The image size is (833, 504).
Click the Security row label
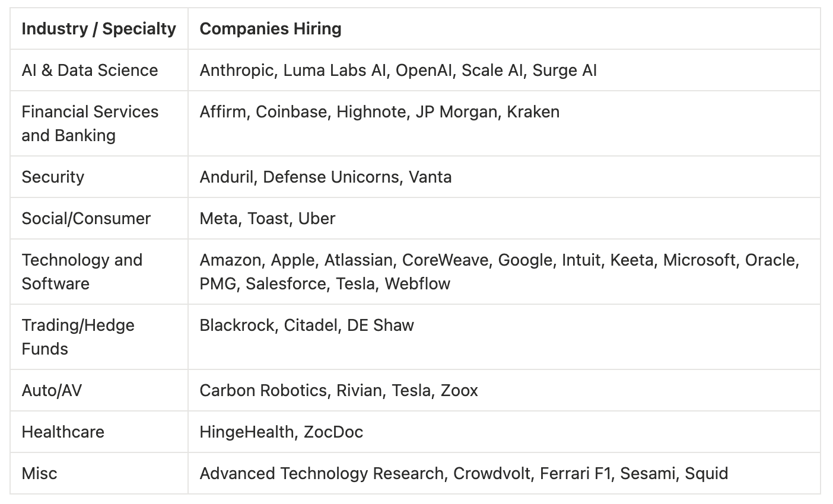coord(53,177)
